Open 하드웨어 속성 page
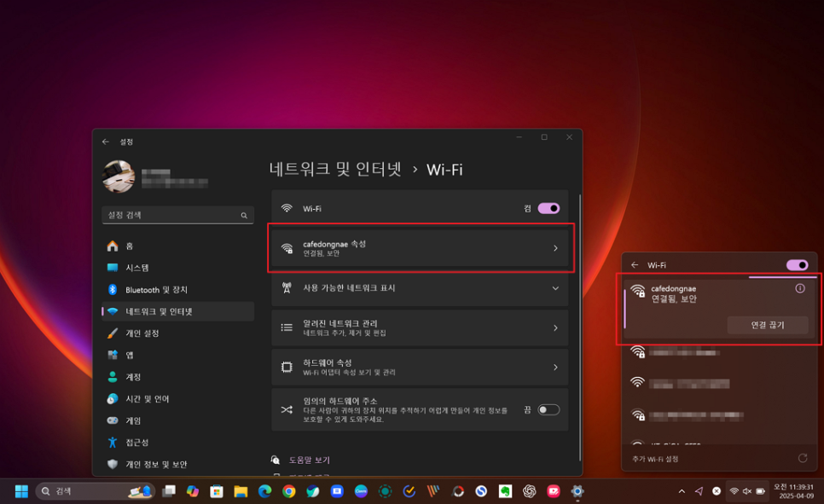The image size is (824, 504). (420, 367)
